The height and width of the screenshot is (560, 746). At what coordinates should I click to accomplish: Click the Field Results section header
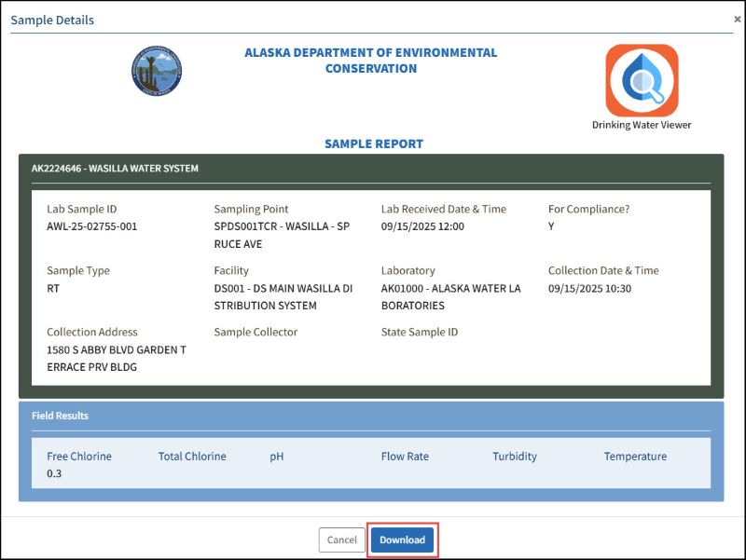coord(60,416)
